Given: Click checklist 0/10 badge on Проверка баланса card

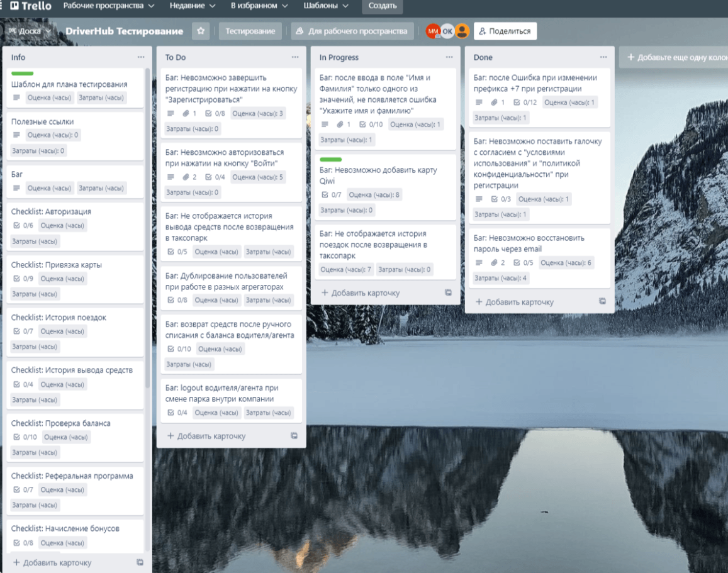Looking at the screenshot, I should (25, 437).
